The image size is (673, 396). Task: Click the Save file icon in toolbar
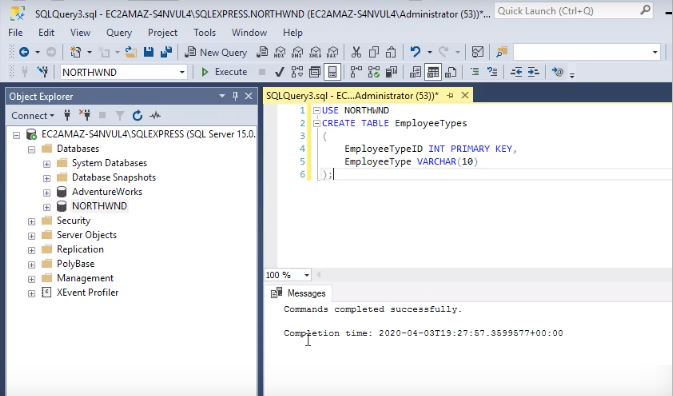coord(149,52)
